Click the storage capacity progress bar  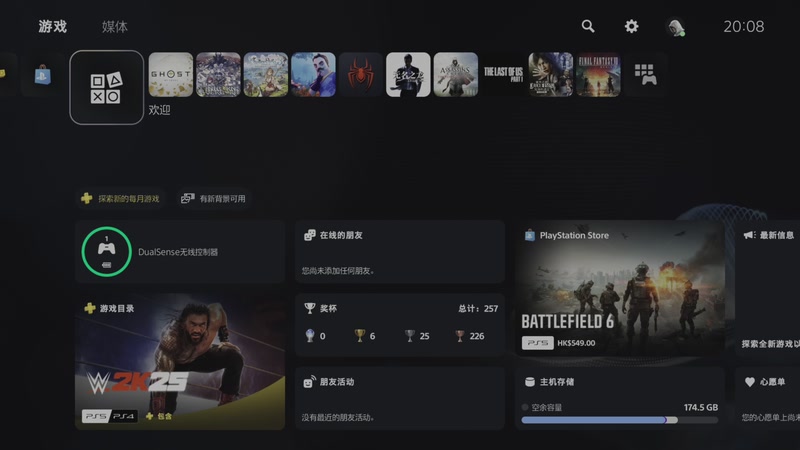[x=619, y=420]
